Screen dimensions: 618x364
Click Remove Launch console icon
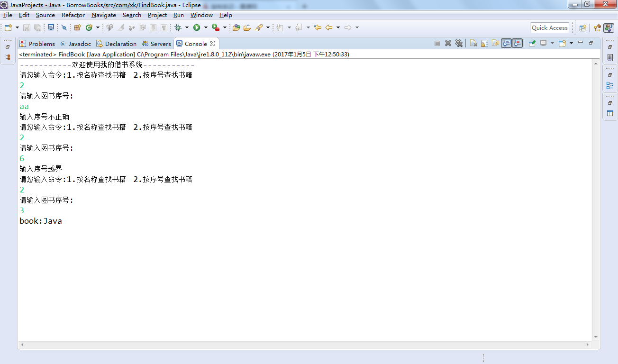pyautogui.click(x=448, y=43)
